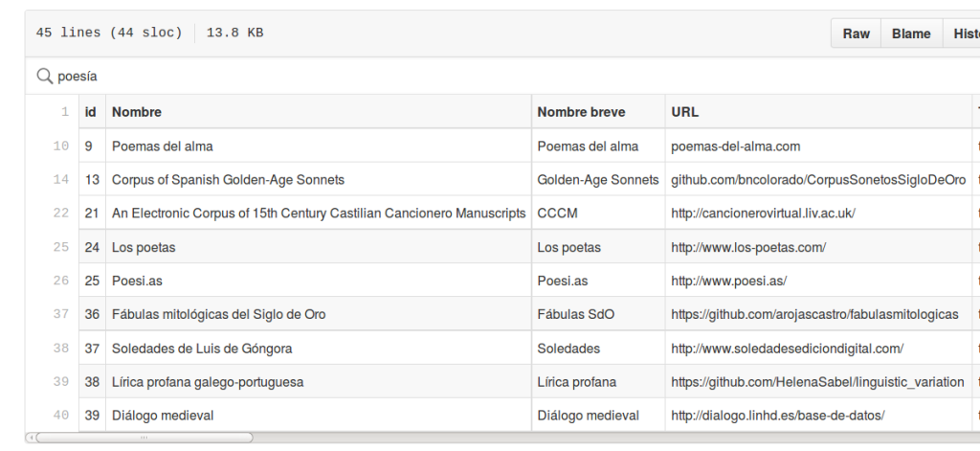Click the www.poesi.as URL cell
This screenshot has height=451, width=980.
[818, 281]
